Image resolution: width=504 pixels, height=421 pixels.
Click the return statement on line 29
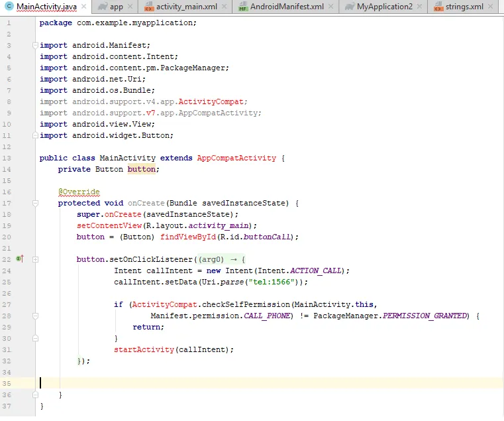click(x=148, y=327)
